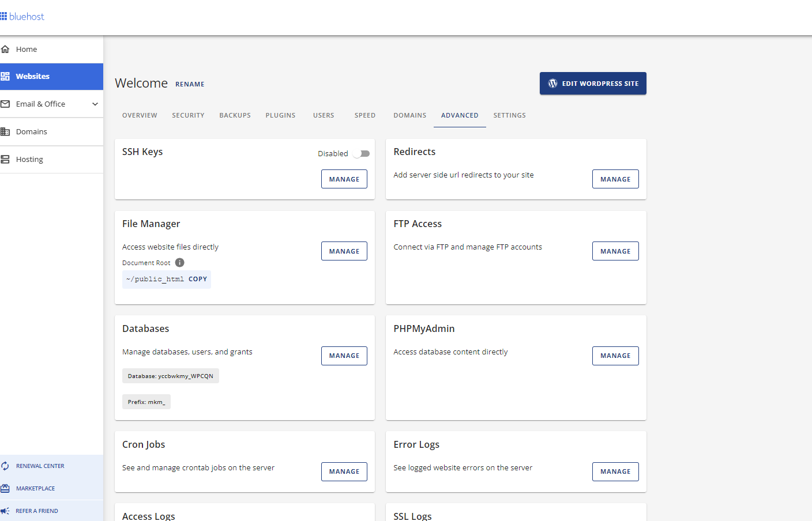812x521 pixels.
Task: Toggle the SSH Keys disabled switch
Action: pos(362,153)
